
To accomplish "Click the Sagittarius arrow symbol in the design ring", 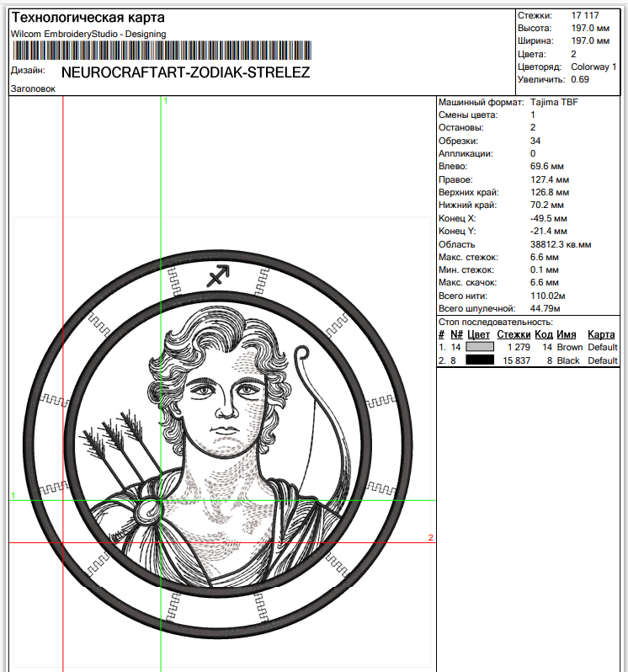I will click(218, 275).
